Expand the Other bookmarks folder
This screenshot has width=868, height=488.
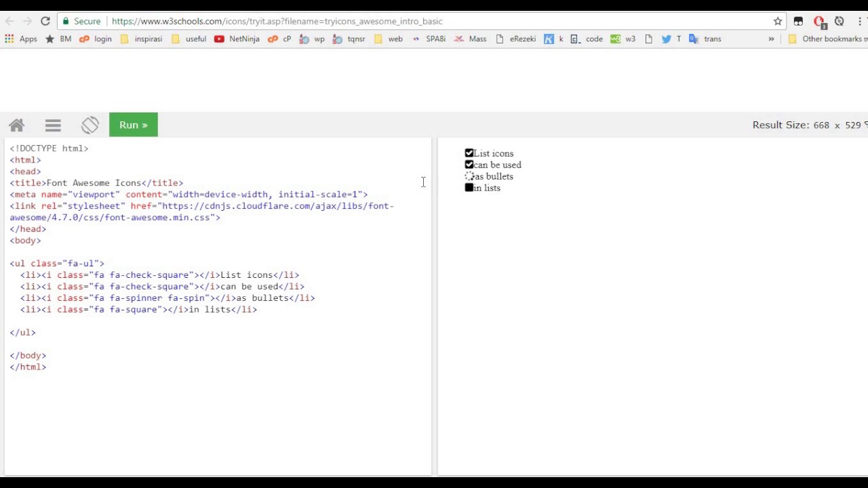[827, 39]
